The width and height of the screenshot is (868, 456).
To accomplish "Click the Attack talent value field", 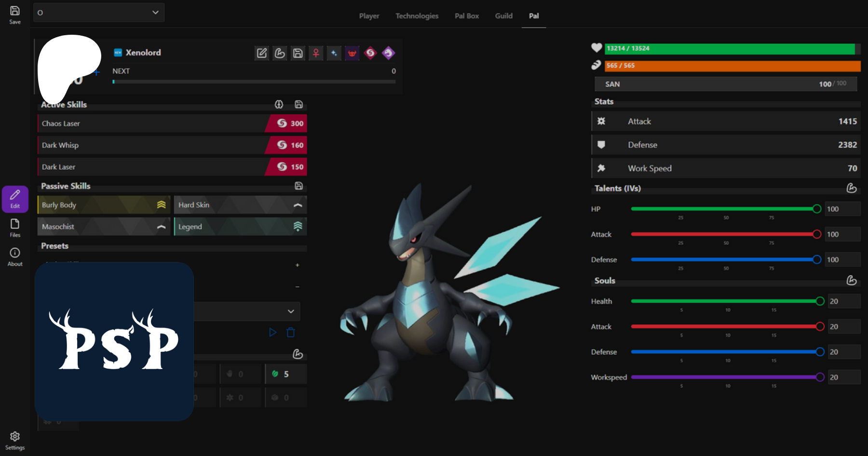I will (841, 235).
